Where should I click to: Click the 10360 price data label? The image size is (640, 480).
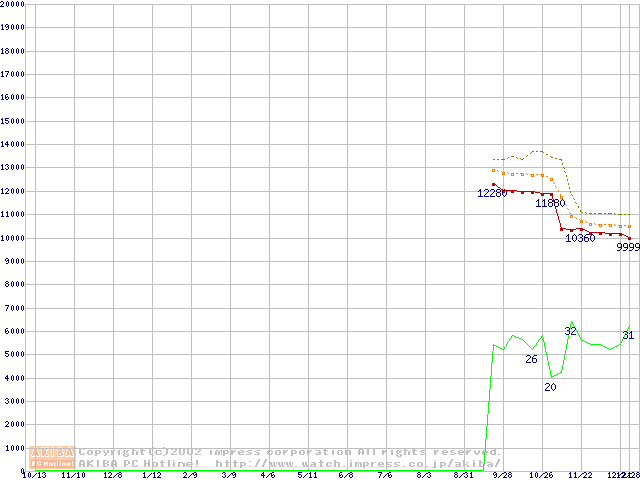[x=580, y=238]
